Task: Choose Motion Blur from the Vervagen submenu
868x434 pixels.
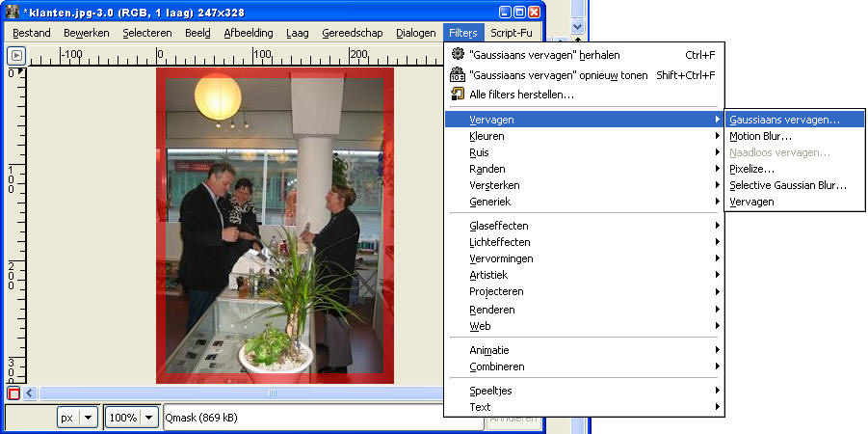Action: [x=761, y=136]
